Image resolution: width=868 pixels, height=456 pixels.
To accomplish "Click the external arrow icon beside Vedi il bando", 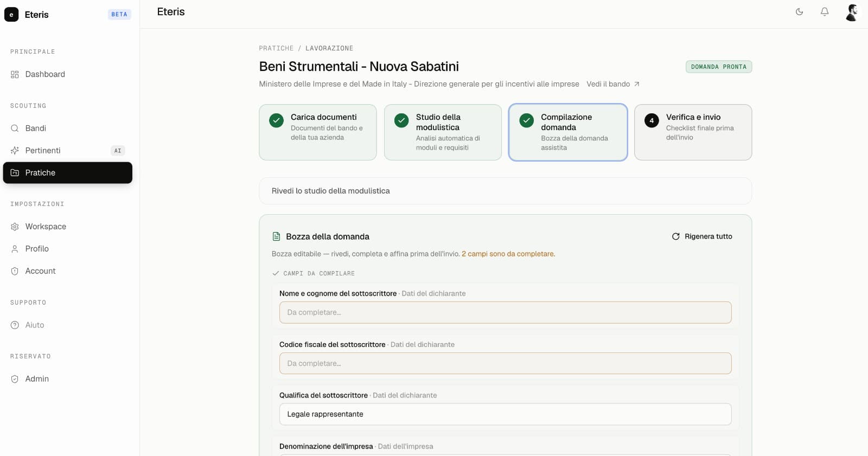I will [x=637, y=84].
